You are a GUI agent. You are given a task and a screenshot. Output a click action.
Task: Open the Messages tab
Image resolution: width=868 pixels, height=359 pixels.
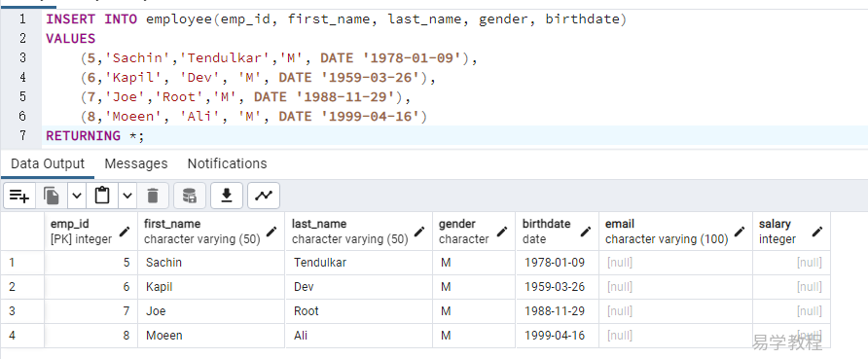coord(136,163)
